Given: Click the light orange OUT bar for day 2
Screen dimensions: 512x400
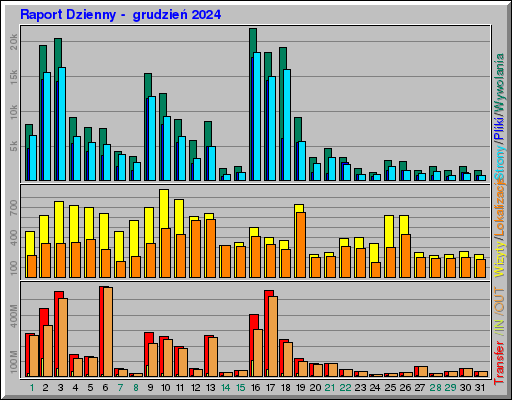Looking at the screenshot, I should tap(48, 351).
